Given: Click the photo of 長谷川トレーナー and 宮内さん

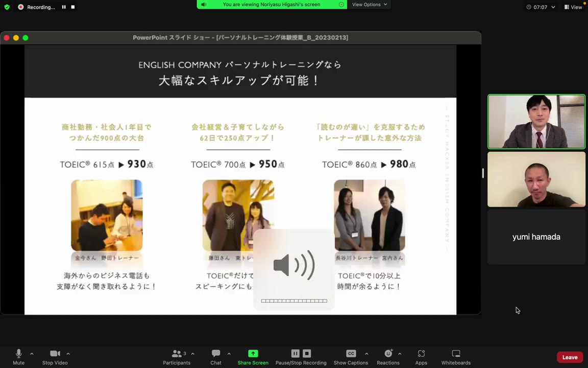Looking at the screenshot, I should pyautogui.click(x=370, y=215).
